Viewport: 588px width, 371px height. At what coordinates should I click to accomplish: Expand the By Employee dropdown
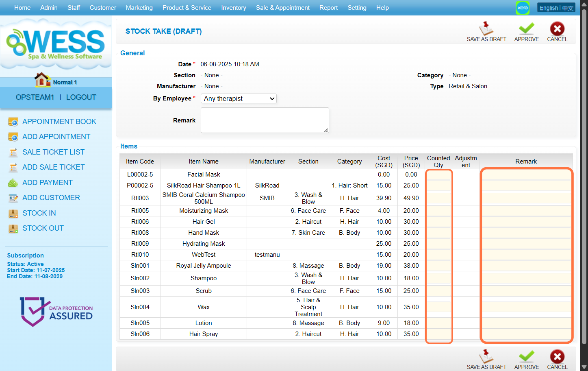pyautogui.click(x=239, y=98)
